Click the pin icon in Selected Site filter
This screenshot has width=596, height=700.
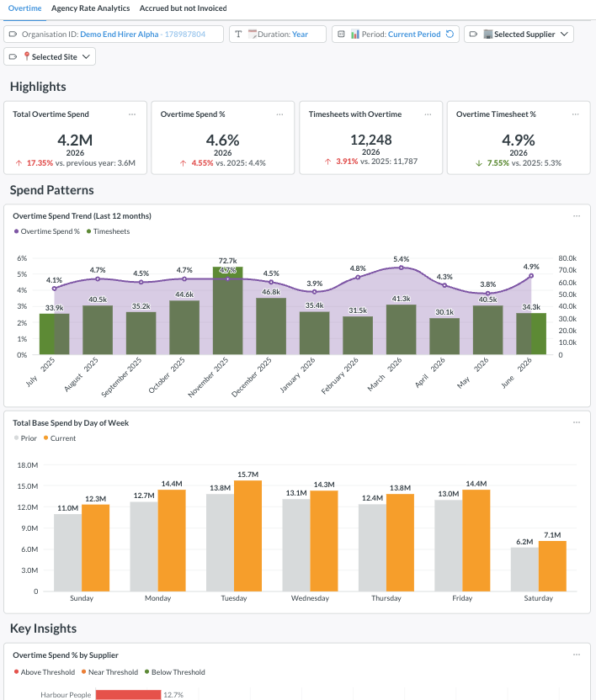point(27,56)
